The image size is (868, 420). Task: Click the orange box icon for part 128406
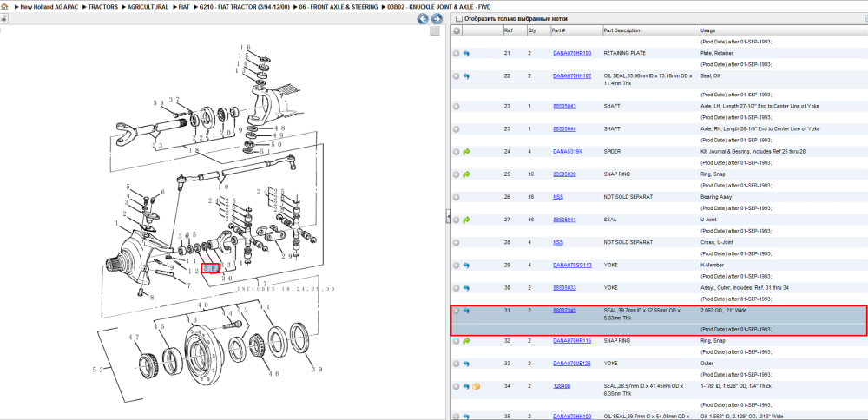pyautogui.click(x=476, y=386)
